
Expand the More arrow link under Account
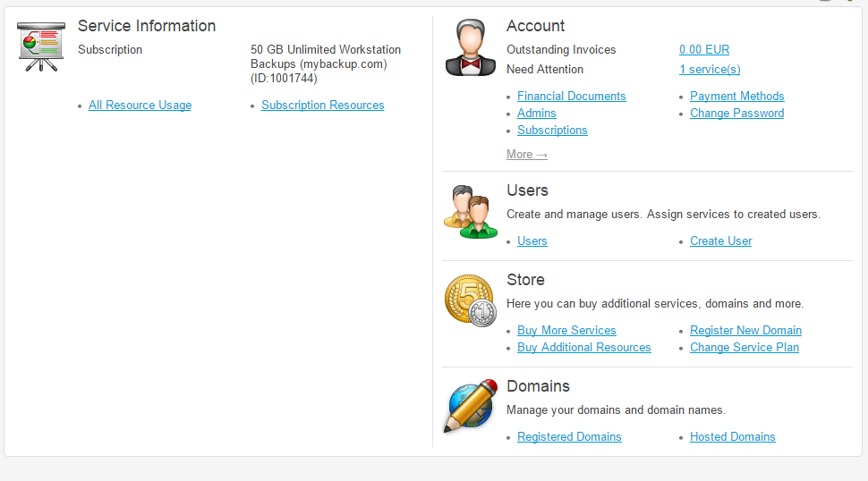pos(527,155)
